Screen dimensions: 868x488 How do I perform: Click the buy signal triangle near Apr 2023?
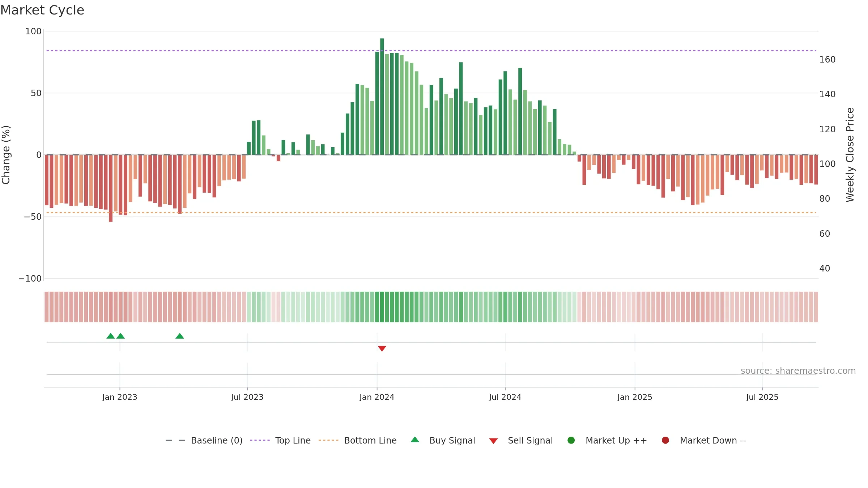coord(180,336)
